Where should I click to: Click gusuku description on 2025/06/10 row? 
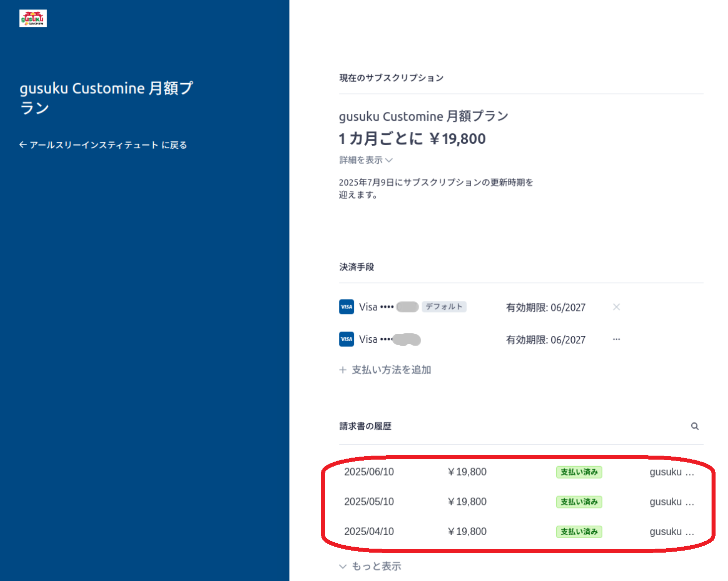tap(672, 472)
